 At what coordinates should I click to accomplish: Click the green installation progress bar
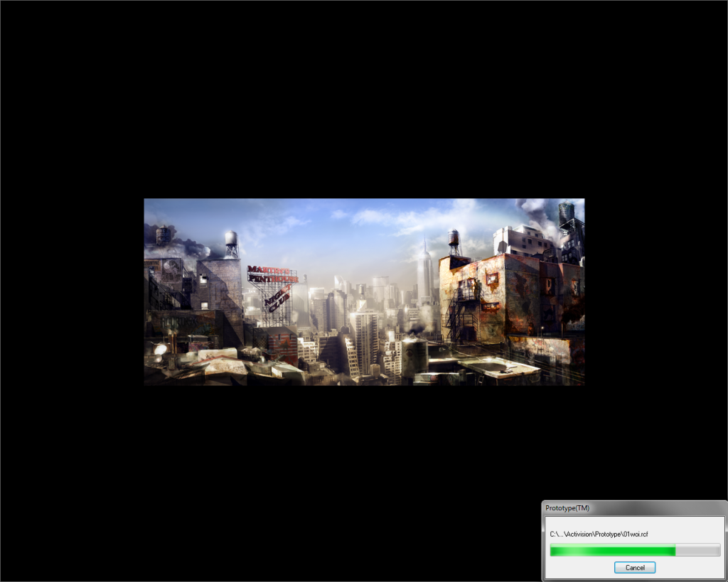pyautogui.click(x=635, y=551)
